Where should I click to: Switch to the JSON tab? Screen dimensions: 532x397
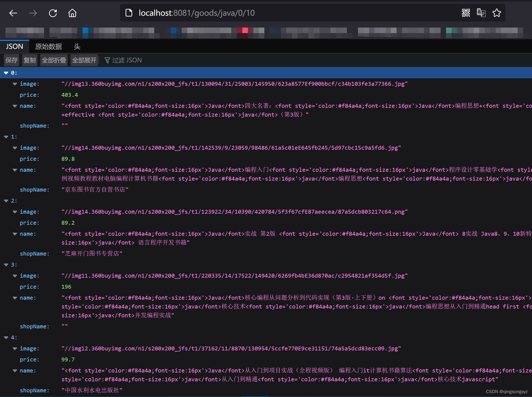(x=15, y=46)
